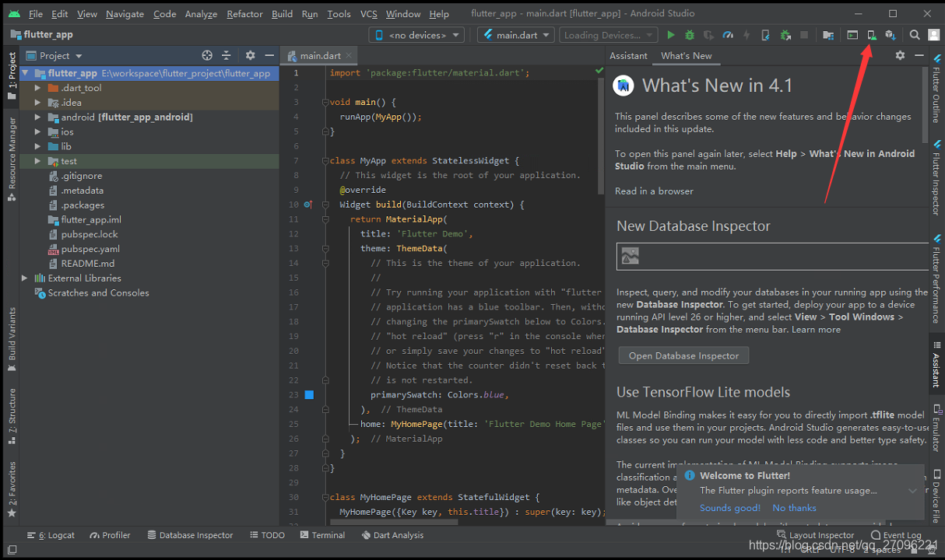Collapse all icon in Project panel

pos(227,55)
